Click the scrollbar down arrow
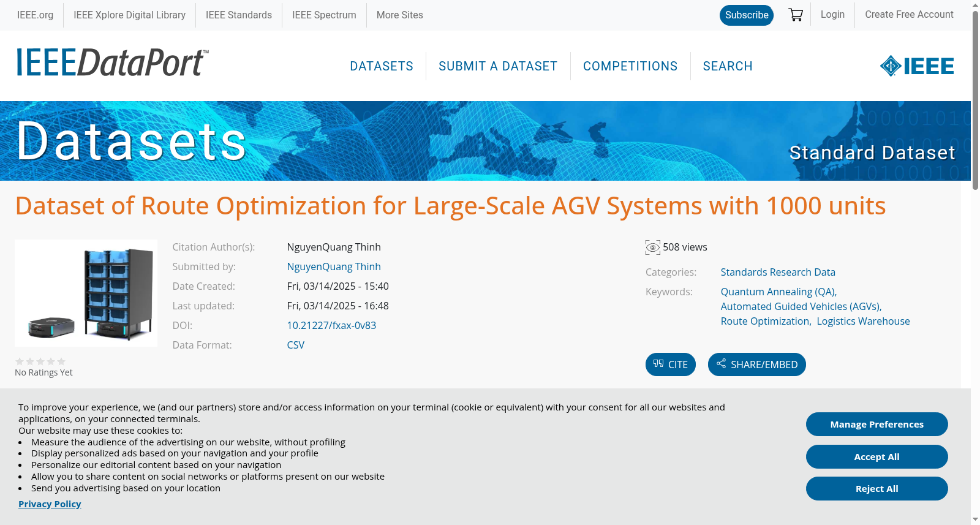 975,519
